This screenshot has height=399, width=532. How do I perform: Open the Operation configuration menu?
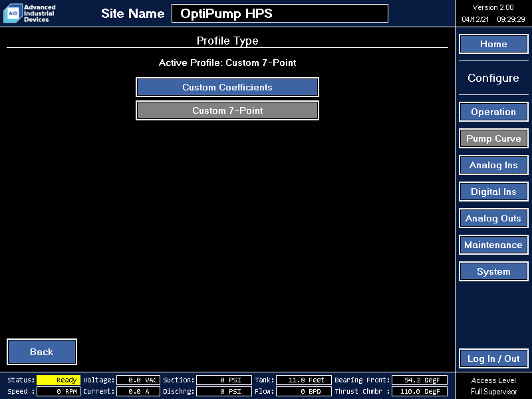pos(493,112)
